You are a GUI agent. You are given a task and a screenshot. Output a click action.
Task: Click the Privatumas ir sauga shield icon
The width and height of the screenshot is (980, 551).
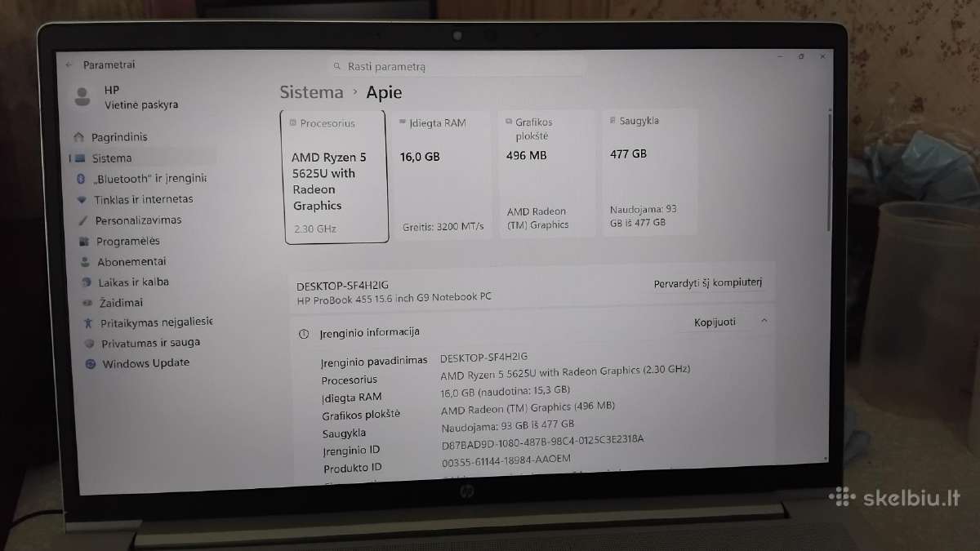(89, 344)
